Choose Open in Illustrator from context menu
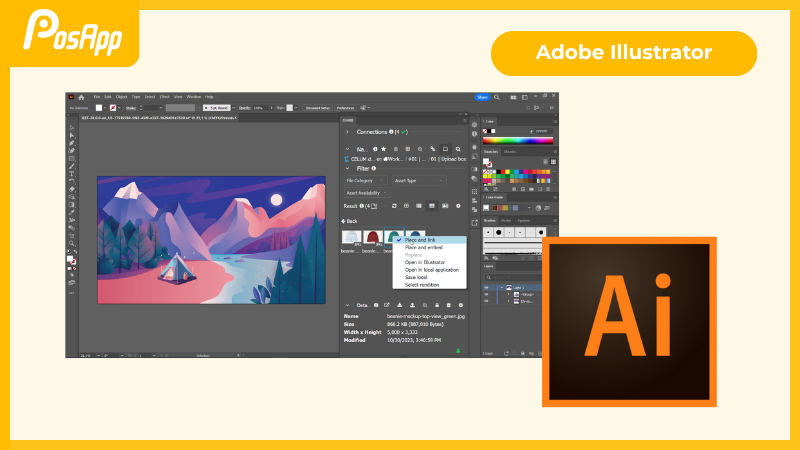Viewport: 800px width, 450px height. (x=424, y=262)
